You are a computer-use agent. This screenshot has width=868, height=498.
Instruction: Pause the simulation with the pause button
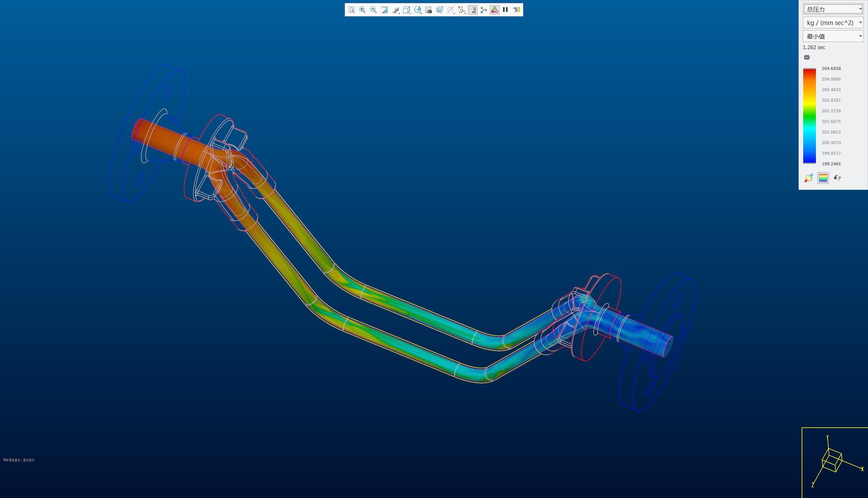click(x=506, y=10)
